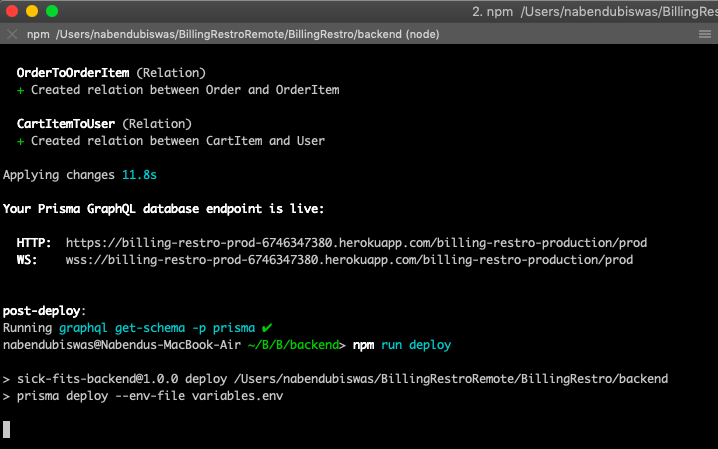
Task: Click the 'Applying changes' text
Action: (59, 175)
